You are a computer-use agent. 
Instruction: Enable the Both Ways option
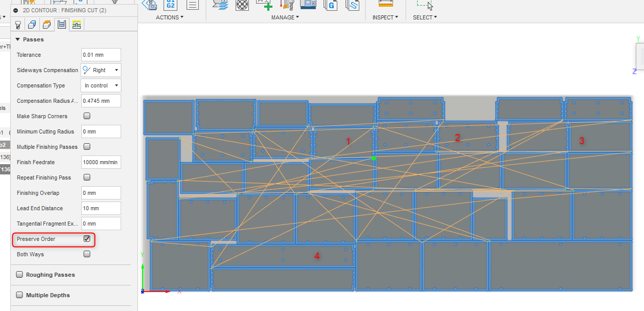pyautogui.click(x=86, y=254)
